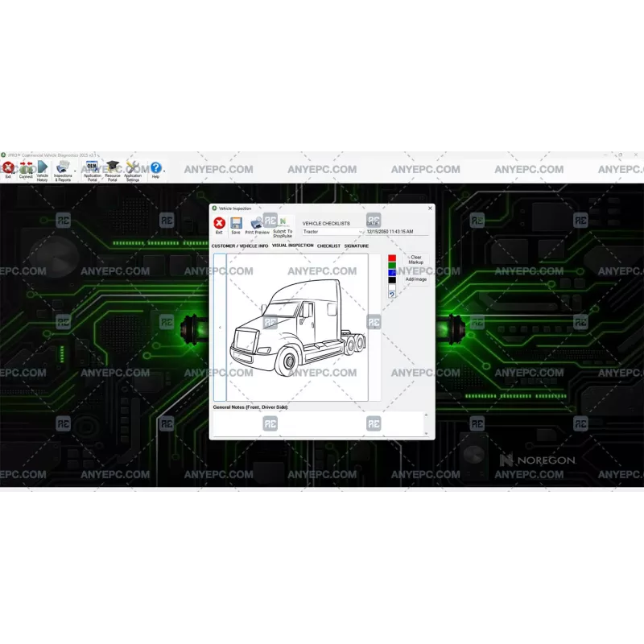Select the blue markup color
Image resolution: width=644 pixels, height=644 pixels.
coord(392,272)
